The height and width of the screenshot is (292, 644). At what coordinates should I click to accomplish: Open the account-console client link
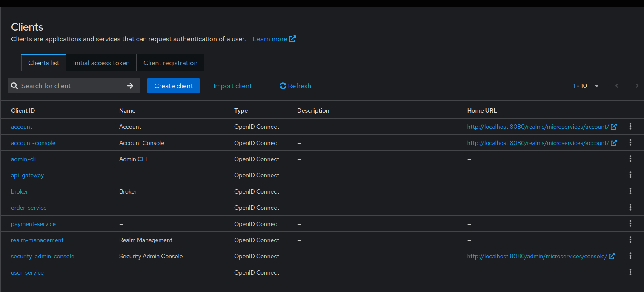(x=33, y=142)
